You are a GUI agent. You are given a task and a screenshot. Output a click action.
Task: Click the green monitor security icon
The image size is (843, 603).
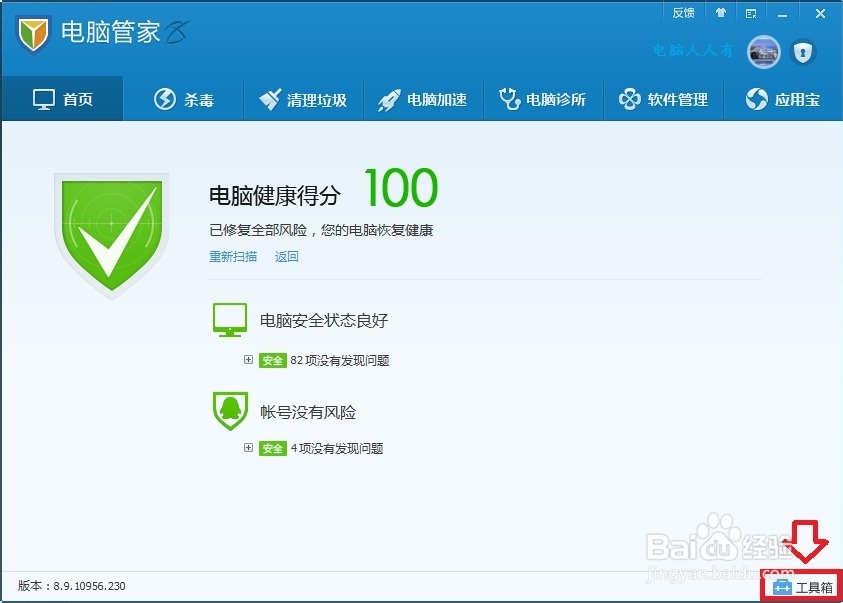(230, 320)
